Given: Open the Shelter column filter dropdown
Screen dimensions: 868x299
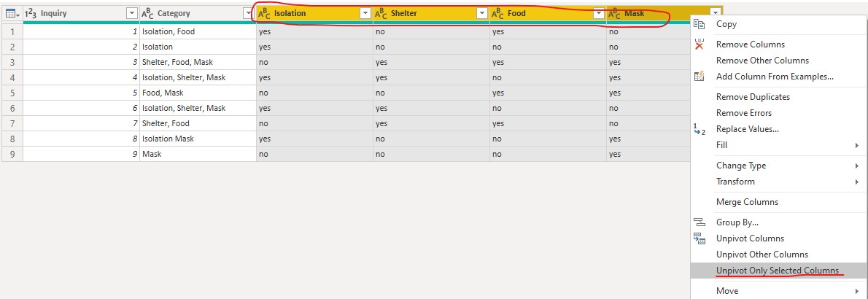Looking at the screenshot, I should (482, 14).
